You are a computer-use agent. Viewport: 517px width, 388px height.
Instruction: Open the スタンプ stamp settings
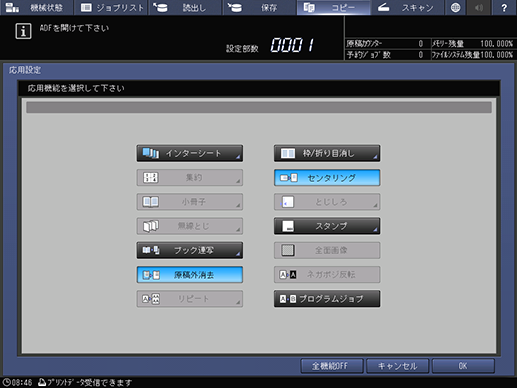click(327, 226)
